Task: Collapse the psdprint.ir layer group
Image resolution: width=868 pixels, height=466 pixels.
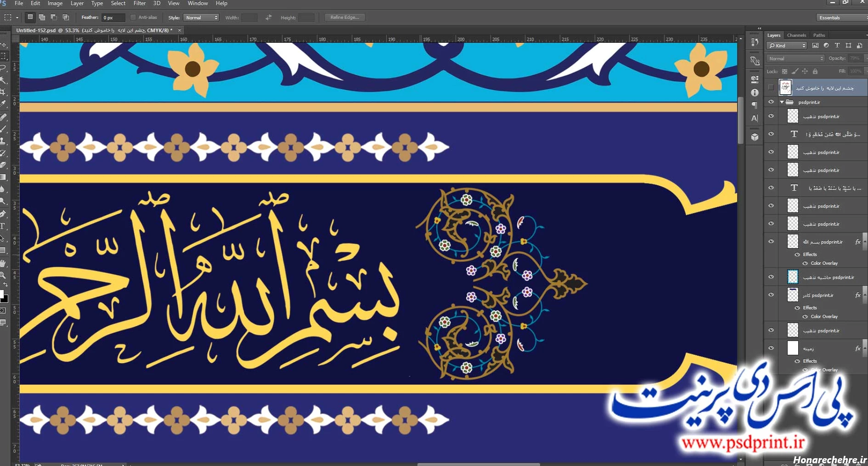Action: coord(781,102)
